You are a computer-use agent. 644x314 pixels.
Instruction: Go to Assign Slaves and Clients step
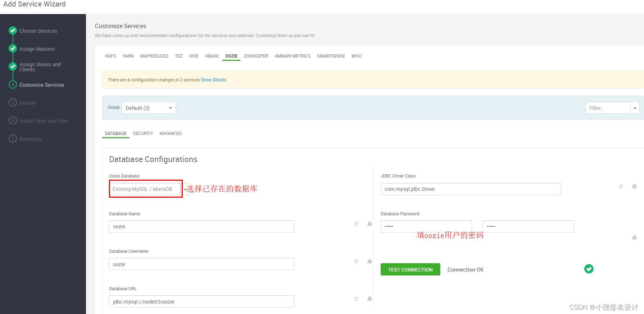(40, 67)
